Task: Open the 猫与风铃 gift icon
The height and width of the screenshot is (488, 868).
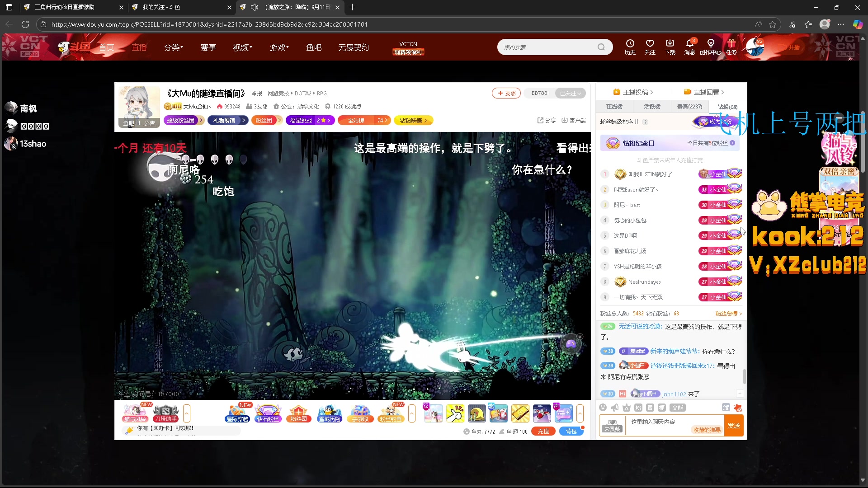Action: (135, 413)
